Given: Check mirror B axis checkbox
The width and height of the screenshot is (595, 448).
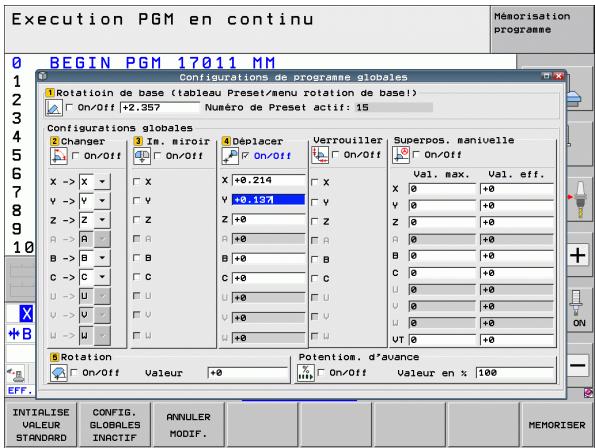Looking at the screenshot, I should point(137,258).
